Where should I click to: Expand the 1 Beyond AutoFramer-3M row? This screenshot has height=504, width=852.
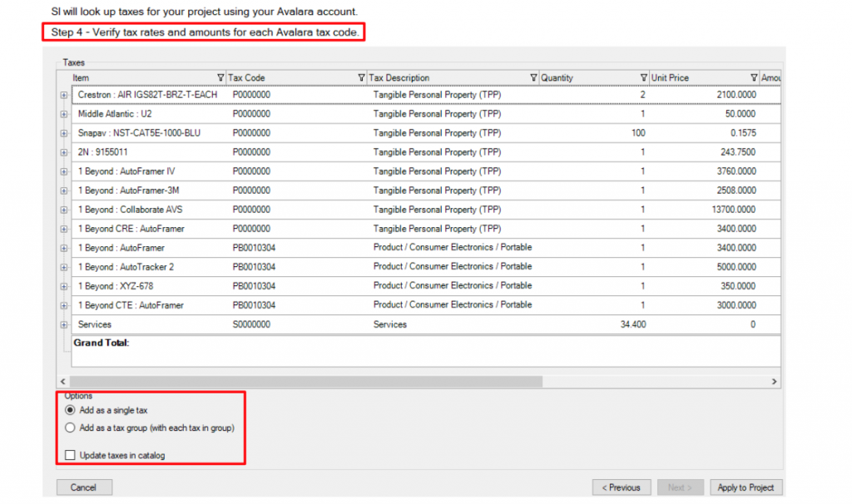pos(64,190)
